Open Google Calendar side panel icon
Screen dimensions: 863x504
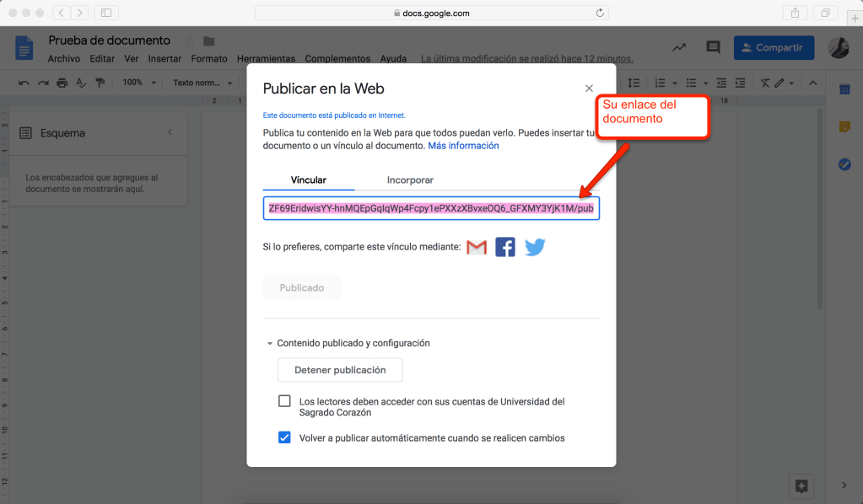[844, 90]
